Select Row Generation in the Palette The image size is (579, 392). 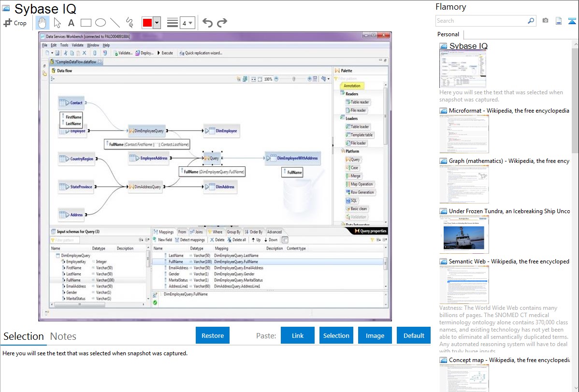click(360, 192)
